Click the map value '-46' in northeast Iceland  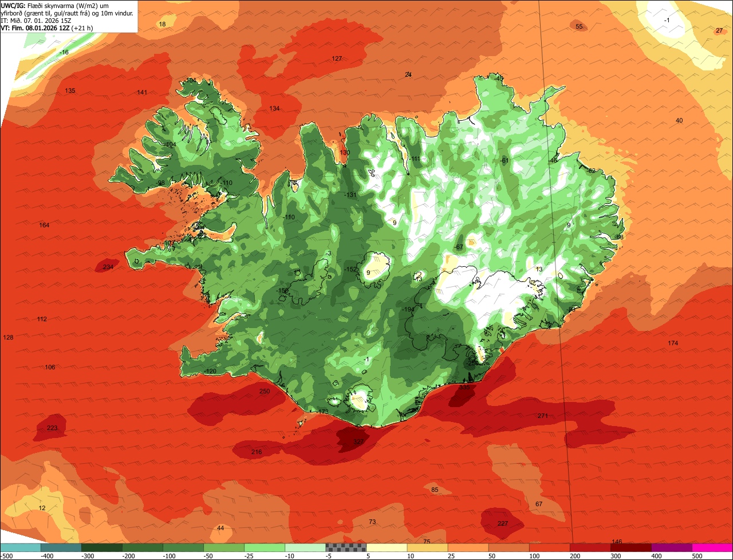pyautogui.click(x=553, y=160)
